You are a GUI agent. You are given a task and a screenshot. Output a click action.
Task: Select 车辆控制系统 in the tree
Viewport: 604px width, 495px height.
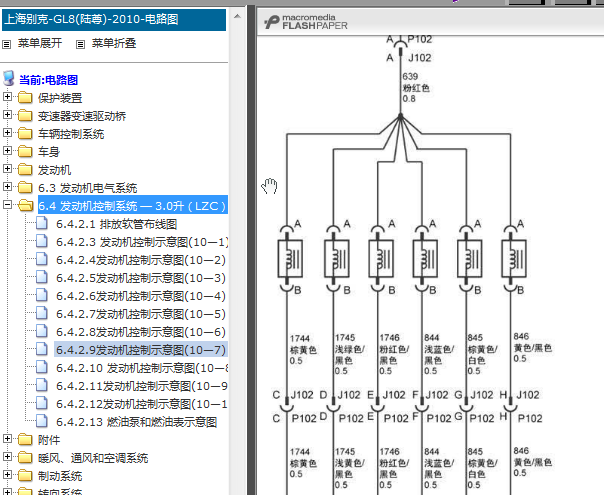point(71,134)
